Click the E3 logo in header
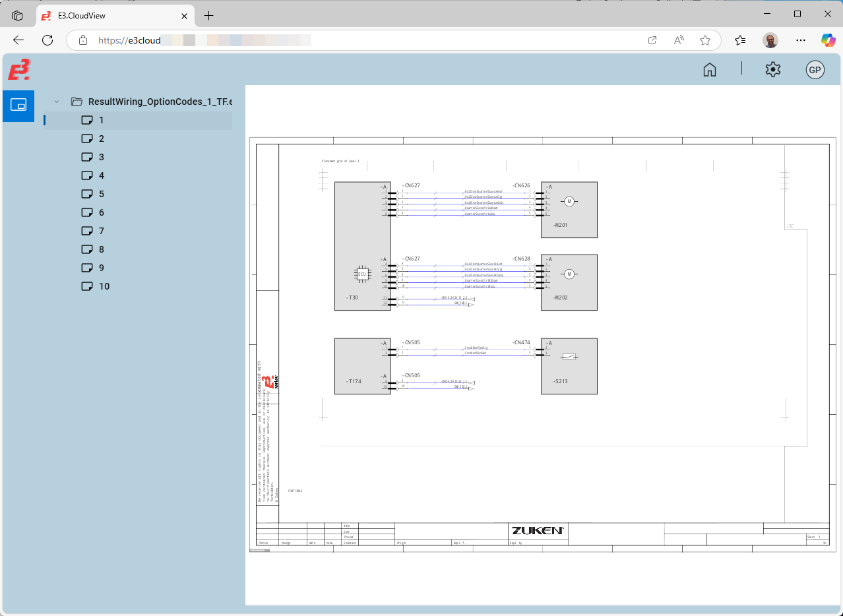Screen dimensions: 843x616 (x=19, y=70)
